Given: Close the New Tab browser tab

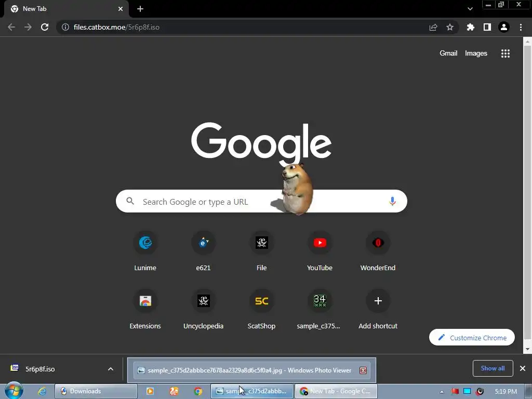Looking at the screenshot, I should tap(121, 9).
